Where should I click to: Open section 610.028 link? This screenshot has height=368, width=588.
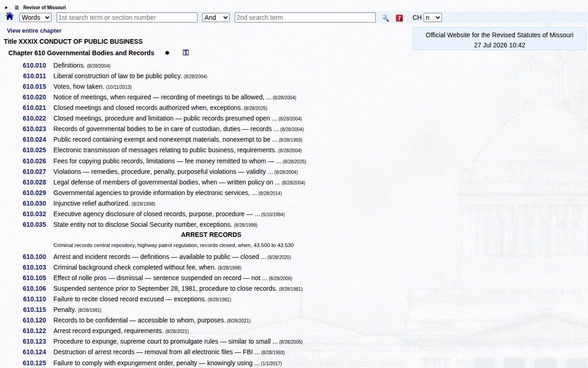tap(34, 182)
